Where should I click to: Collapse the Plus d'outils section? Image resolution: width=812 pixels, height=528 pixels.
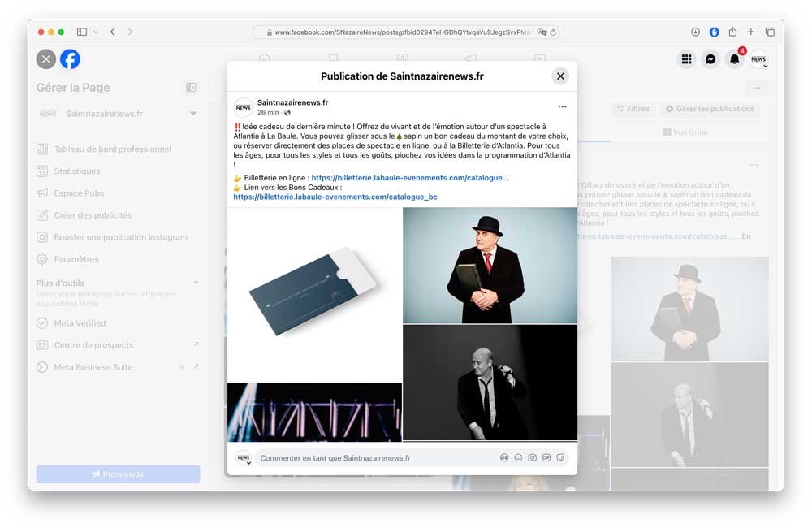[x=196, y=283]
